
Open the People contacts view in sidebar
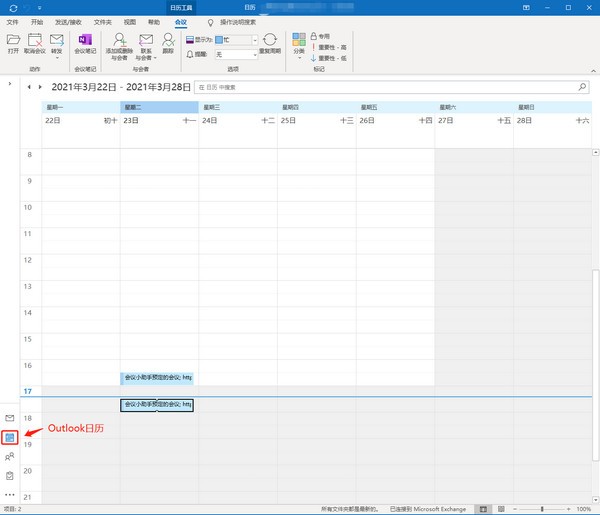(10, 456)
